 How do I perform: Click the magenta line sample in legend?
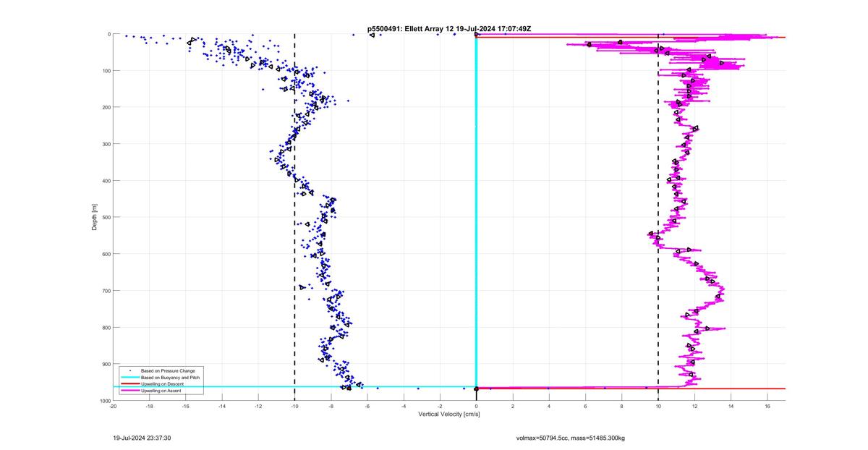tap(129, 391)
